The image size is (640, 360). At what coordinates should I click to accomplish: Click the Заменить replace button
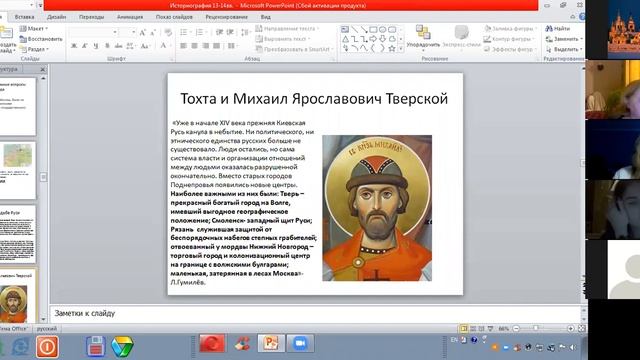(564, 39)
